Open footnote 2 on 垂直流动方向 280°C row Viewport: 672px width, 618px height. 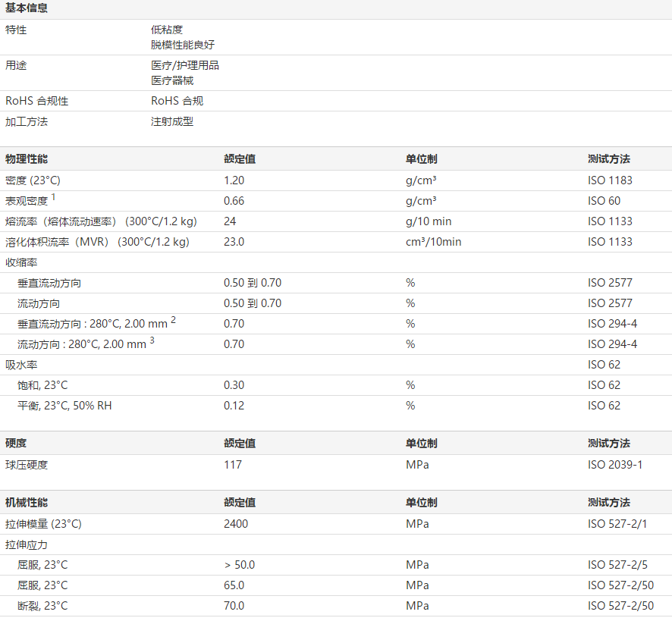point(173,320)
